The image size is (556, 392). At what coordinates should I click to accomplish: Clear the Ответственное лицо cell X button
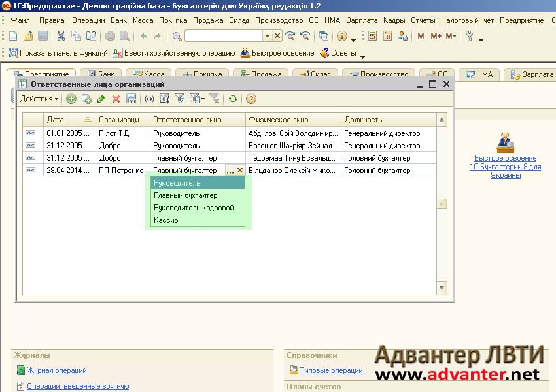[240, 171]
